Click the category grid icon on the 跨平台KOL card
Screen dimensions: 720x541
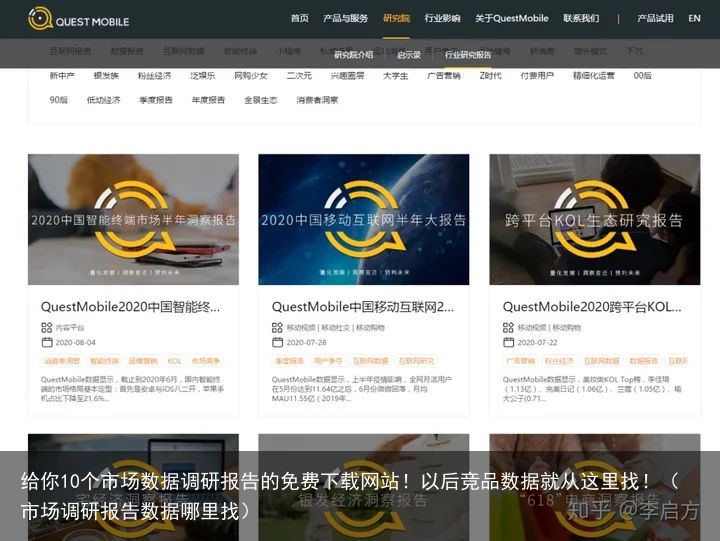click(x=508, y=327)
